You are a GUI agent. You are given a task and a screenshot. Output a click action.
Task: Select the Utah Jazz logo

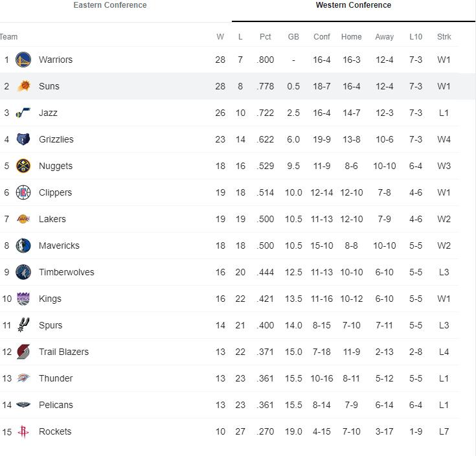coord(23,113)
